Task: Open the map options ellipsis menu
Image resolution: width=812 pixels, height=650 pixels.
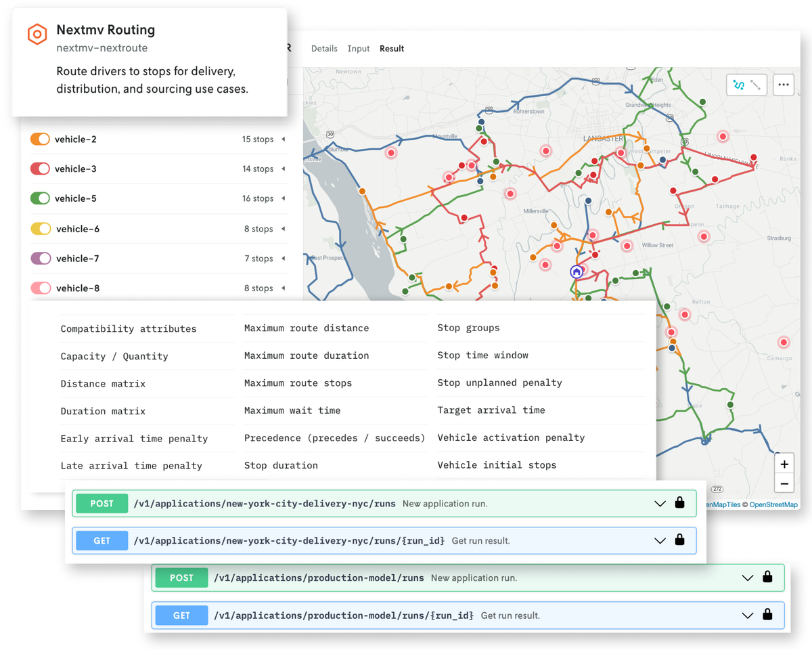Action: 783,85
